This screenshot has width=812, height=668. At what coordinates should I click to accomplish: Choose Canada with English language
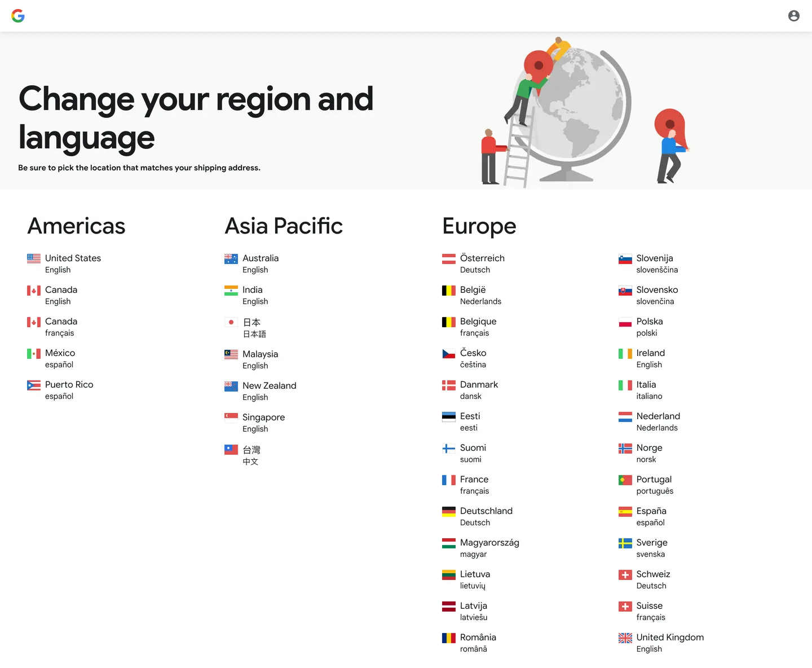52,295
